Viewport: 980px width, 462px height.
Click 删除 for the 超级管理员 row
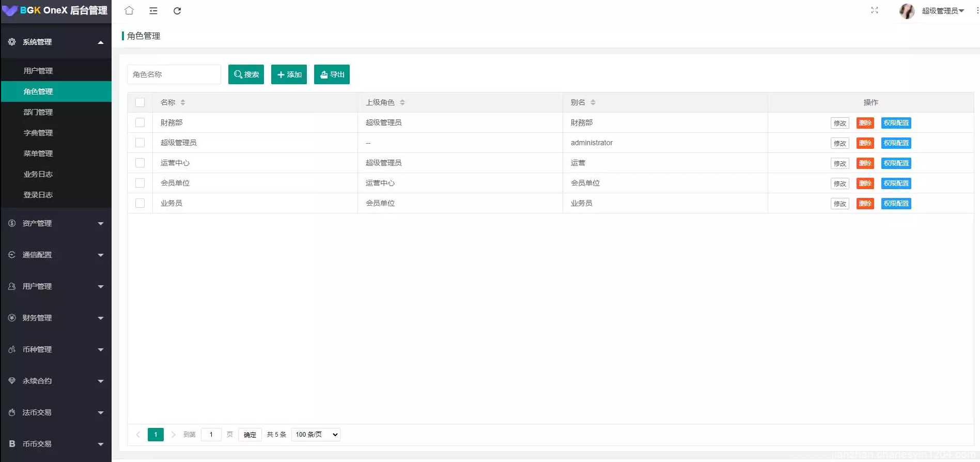coord(865,143)
